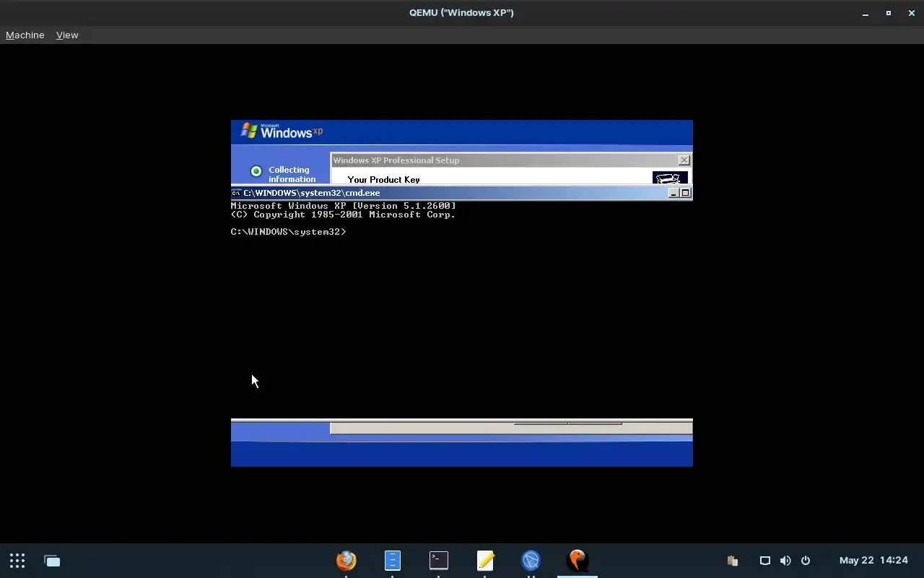Minimize the QEMU window
This screenshot has height=578, width=924.
[x=866, y=13]
